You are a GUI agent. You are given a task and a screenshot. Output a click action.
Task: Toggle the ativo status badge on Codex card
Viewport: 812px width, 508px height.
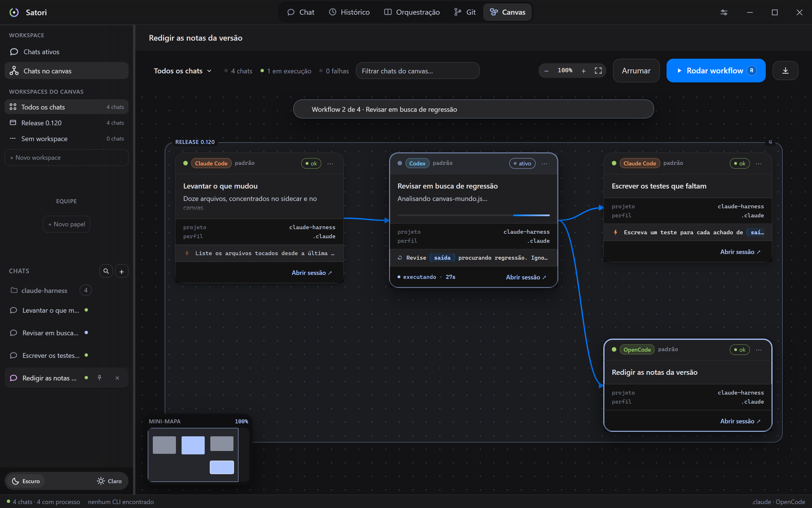(x=522, y=164)
